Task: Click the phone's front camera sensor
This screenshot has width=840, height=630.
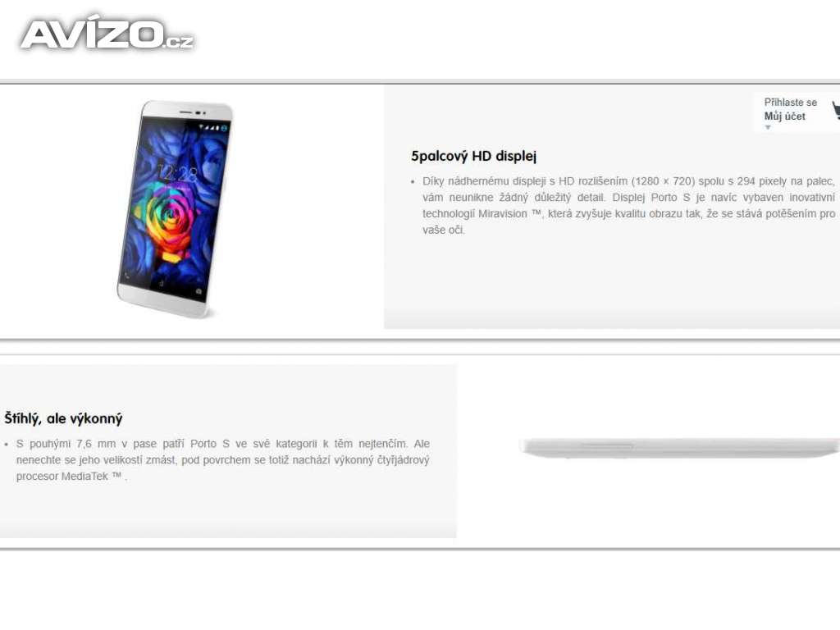Action: [x=199, y=113]
